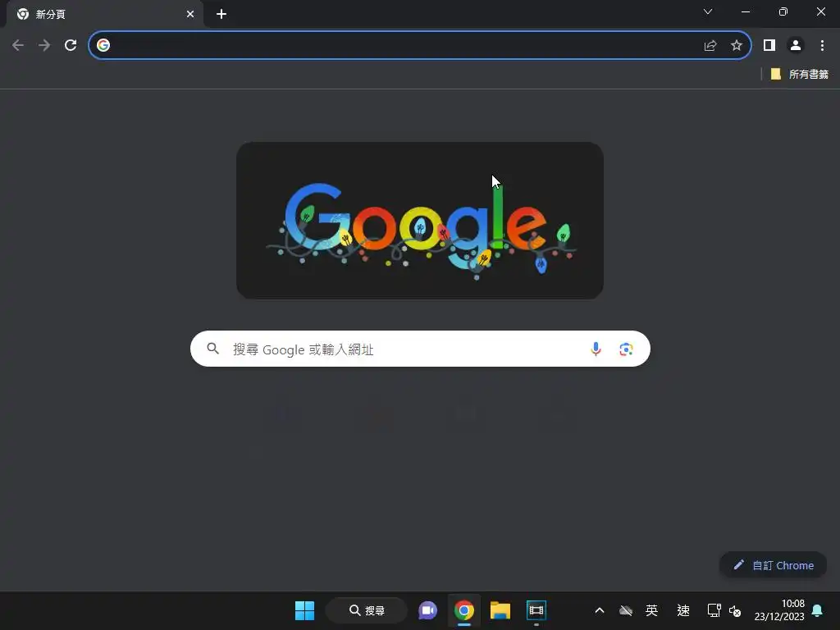The height and width of the screenshot is (630, 840).
Task: Search by image with Google Lens icon
Action: coord(626,349)
